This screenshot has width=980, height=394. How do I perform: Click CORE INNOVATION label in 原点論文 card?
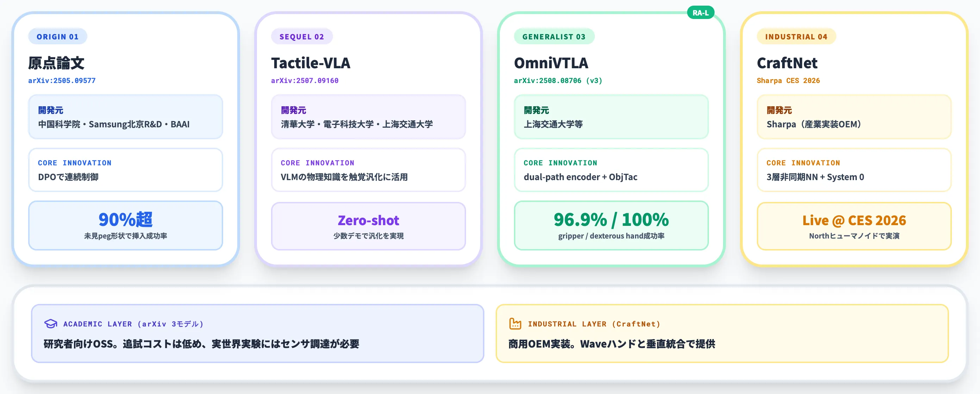tap(75, 163)
